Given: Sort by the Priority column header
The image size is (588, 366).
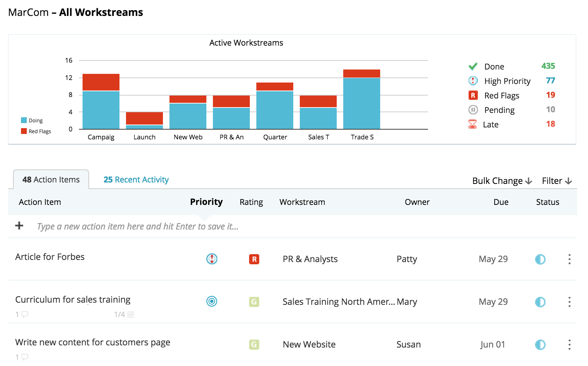Looking at the screenshot, I should click(206, 202).
